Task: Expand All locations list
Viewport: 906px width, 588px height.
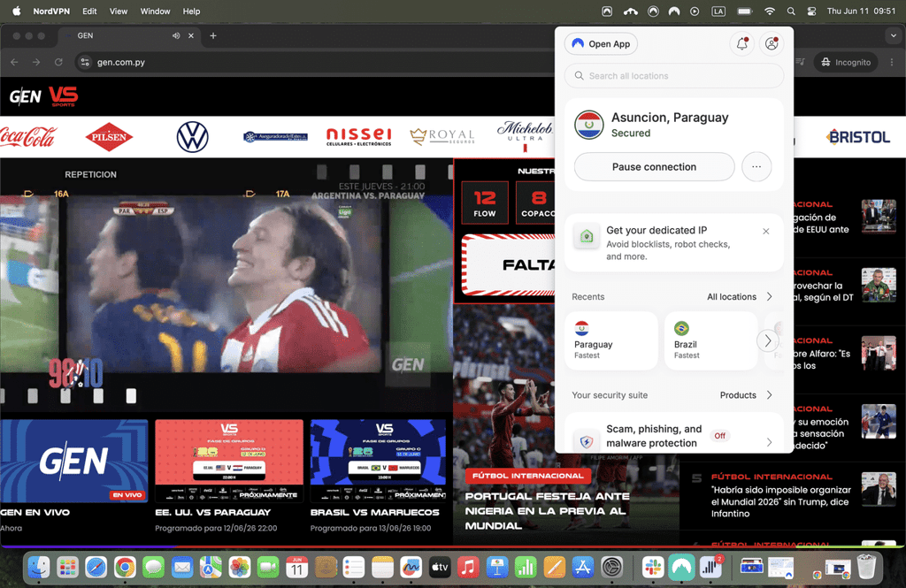Action: click(740, 296)
